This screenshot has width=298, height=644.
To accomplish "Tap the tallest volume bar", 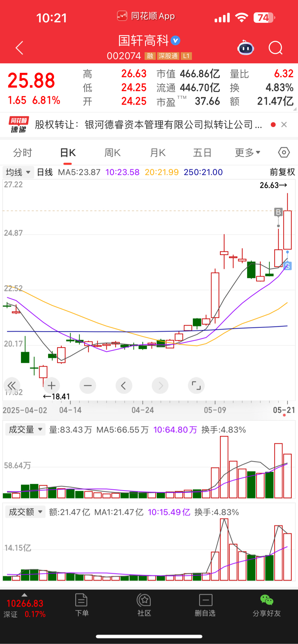I will 224,467.
